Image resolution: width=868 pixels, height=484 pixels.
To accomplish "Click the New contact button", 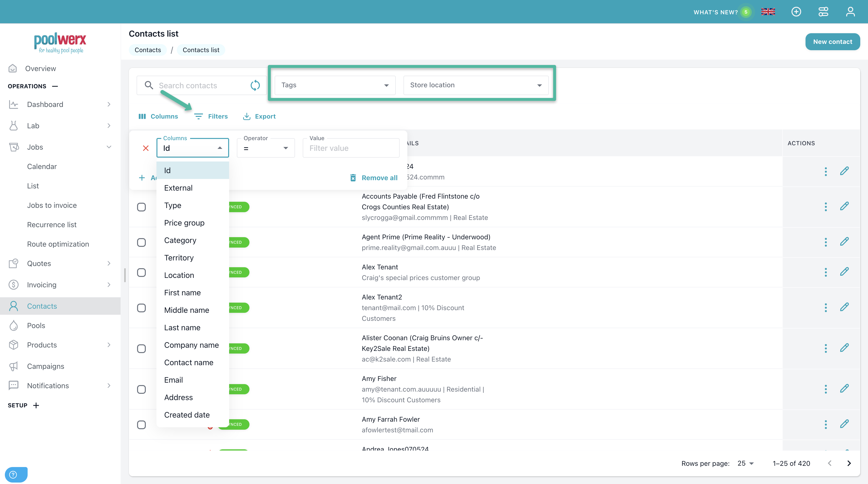I will pos(832,42).
